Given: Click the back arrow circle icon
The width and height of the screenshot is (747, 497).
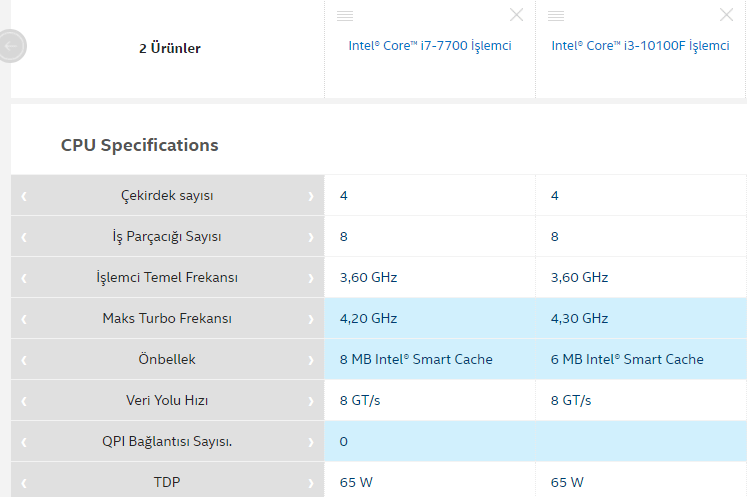Looking at the screenshot, I should coord(11,46).
